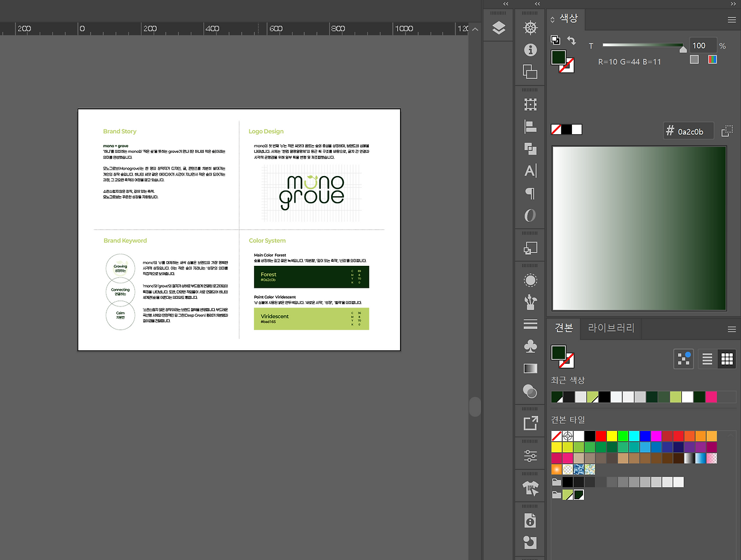
Task: Switch swatches to list view
Action: [707, 359]
